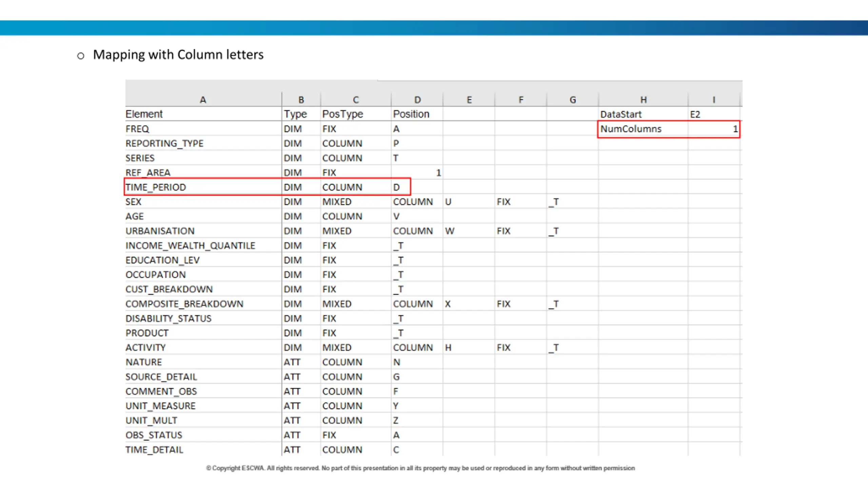Click the PosType header cell
This screenshot has width=868, height=488.
pos(356,114)
